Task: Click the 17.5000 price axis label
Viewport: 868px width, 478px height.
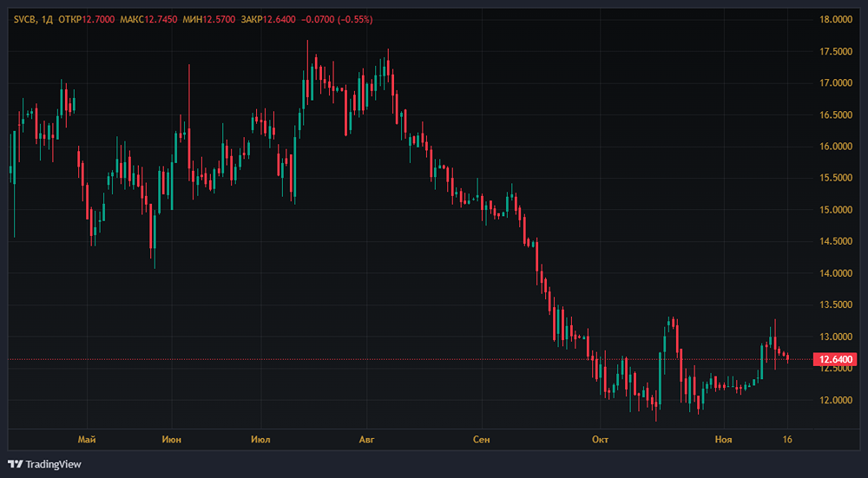Action: point(835,51)
